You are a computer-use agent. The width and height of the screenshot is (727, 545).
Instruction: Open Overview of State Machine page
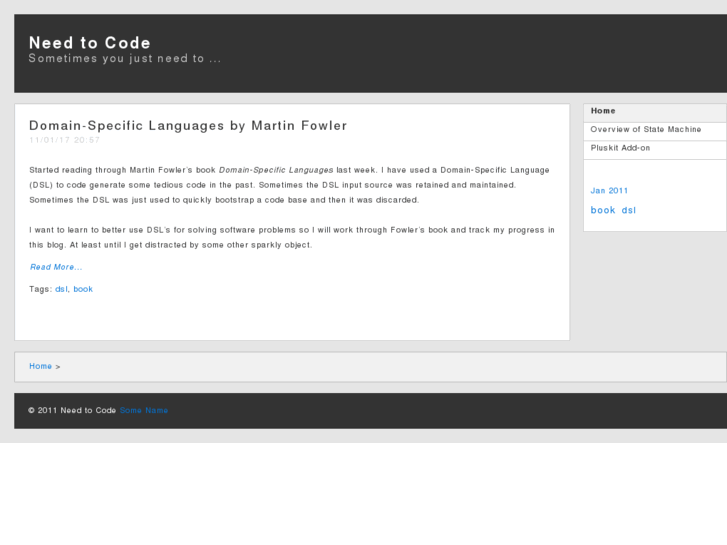pyautogui.click(x=654, y=130)
